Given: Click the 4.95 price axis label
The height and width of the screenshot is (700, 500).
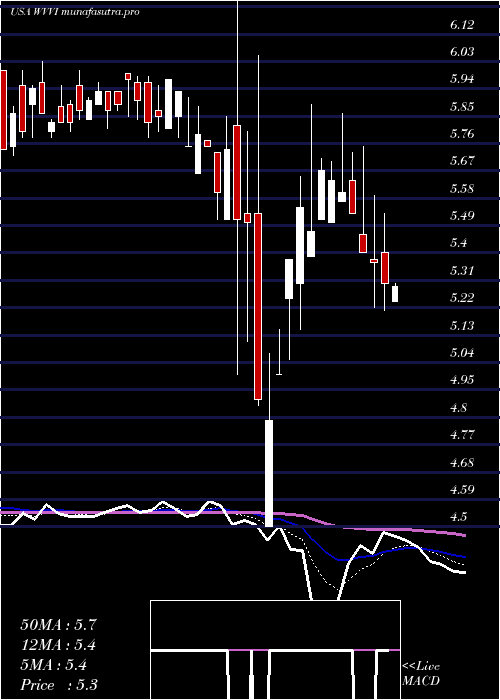Looking at the screenshot, I should pos(462,380).
